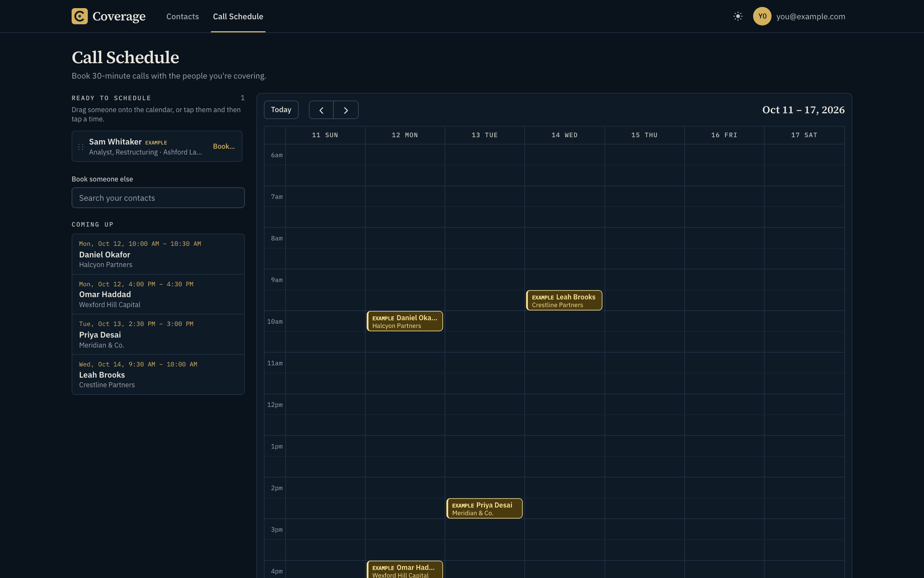Open the YO user avatar
This screenshot has height=578, width=924.
coord(762,16)
